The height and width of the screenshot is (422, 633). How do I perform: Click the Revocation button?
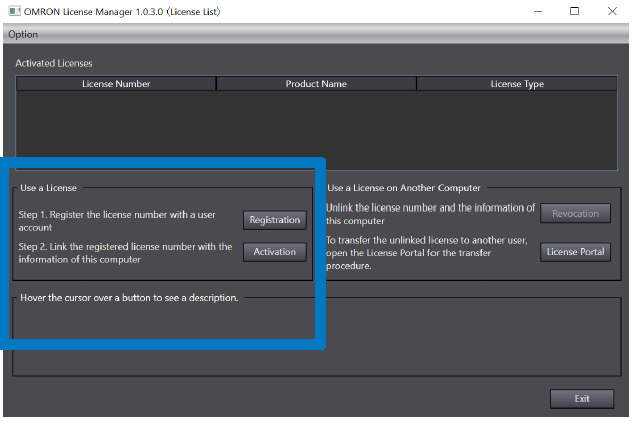click(x=575, y=213)
